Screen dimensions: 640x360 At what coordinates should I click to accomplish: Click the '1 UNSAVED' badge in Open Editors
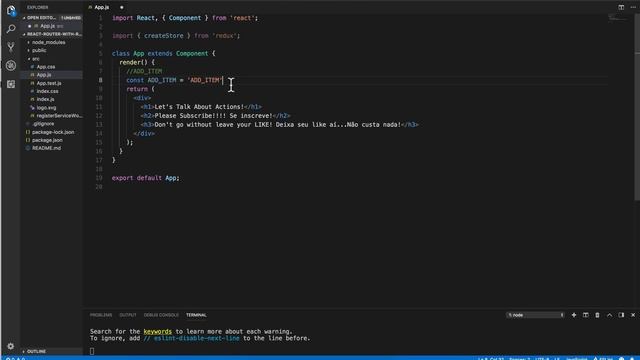pos(71,18)
